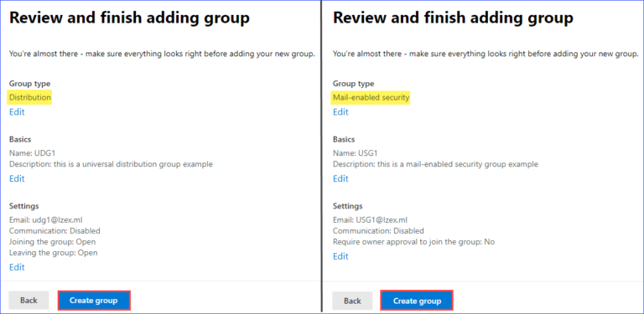The height and width of the screenshot is (314, 644).
Task: Click Create group in the Distribution panel
Action: 94,301
